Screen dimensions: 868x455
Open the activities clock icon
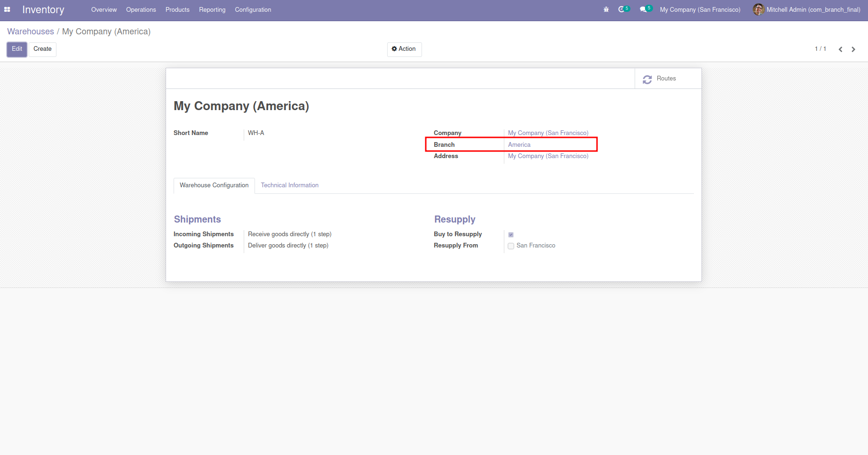tap(621, 9)
